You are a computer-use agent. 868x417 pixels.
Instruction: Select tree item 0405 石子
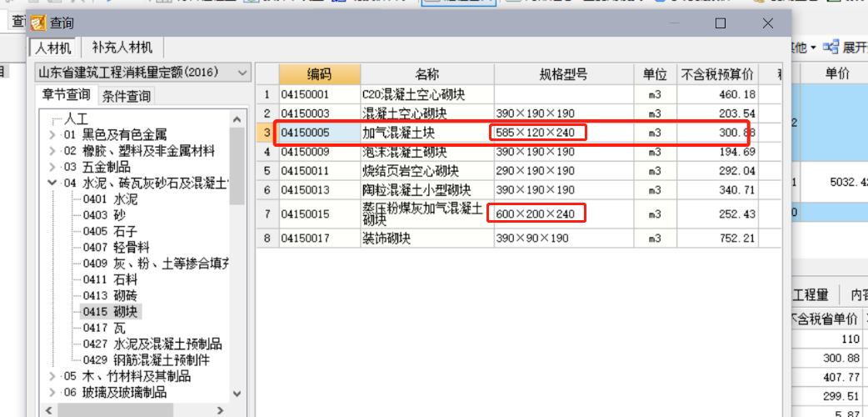point(110,231)
